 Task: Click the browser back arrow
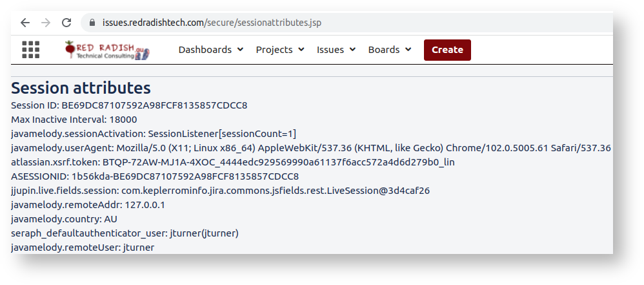tap(25, 23)
